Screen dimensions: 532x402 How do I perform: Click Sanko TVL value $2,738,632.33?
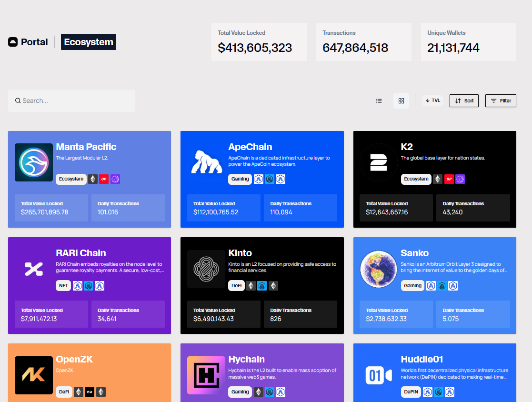coord(386,319)
